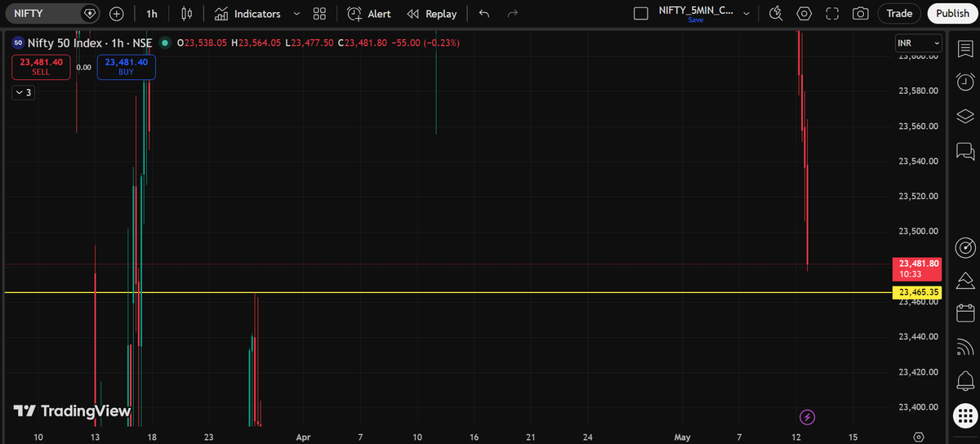
Task: Click the change value −55.00 (−0.23%)
Action: pyautogui.click(x=427, y=42)
